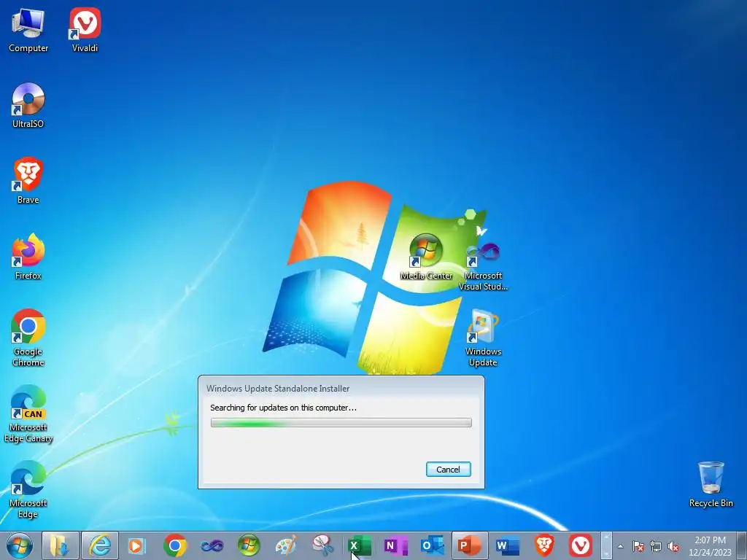Click the update search progress bar

341,422
